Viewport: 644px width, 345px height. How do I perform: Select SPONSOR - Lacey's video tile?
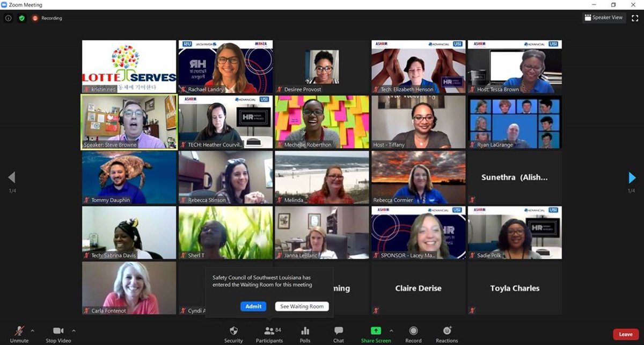(419, 233)
